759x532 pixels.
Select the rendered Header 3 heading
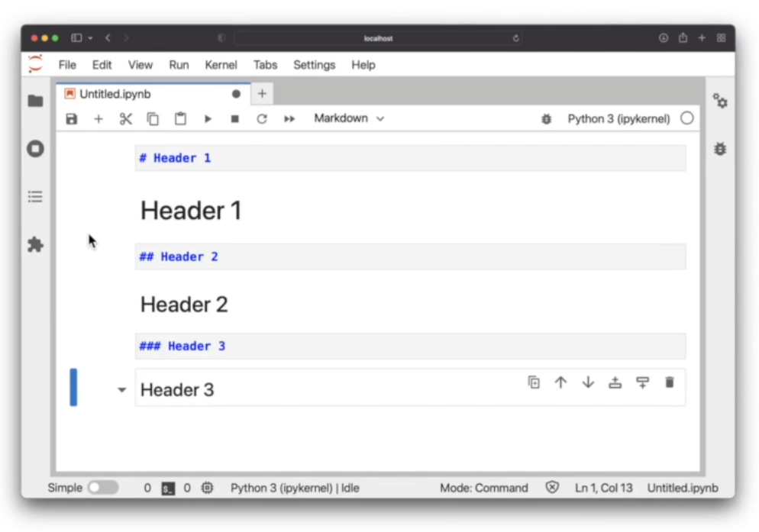tap(177, 390)
